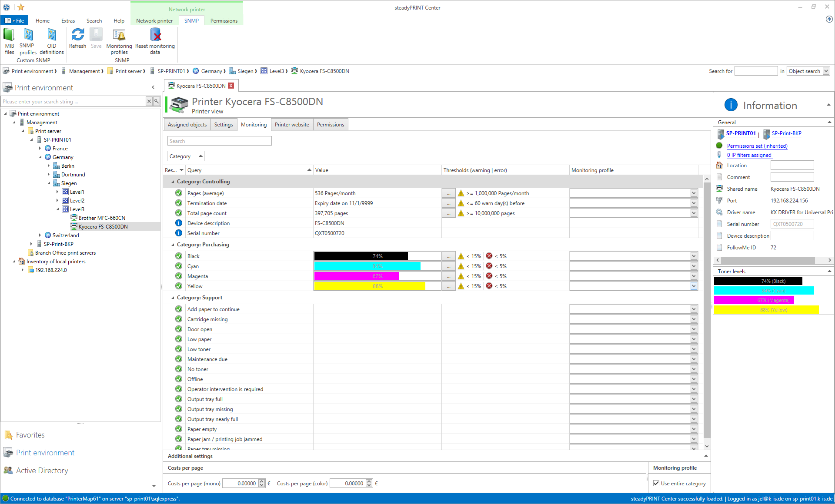Open 0 IP filters assigned link
This screenshot has height=504, width=835.
click(x=749, y=155)
